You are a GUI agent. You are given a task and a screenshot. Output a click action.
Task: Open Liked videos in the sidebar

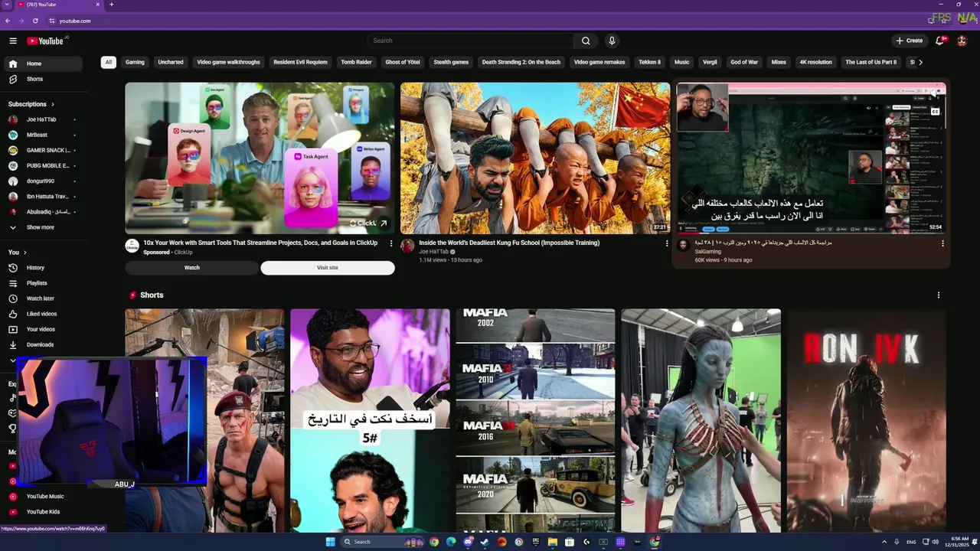click(44, 314)
